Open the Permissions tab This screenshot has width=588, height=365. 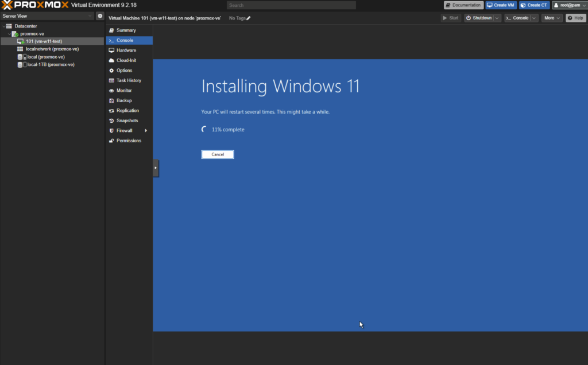(129, 141)
